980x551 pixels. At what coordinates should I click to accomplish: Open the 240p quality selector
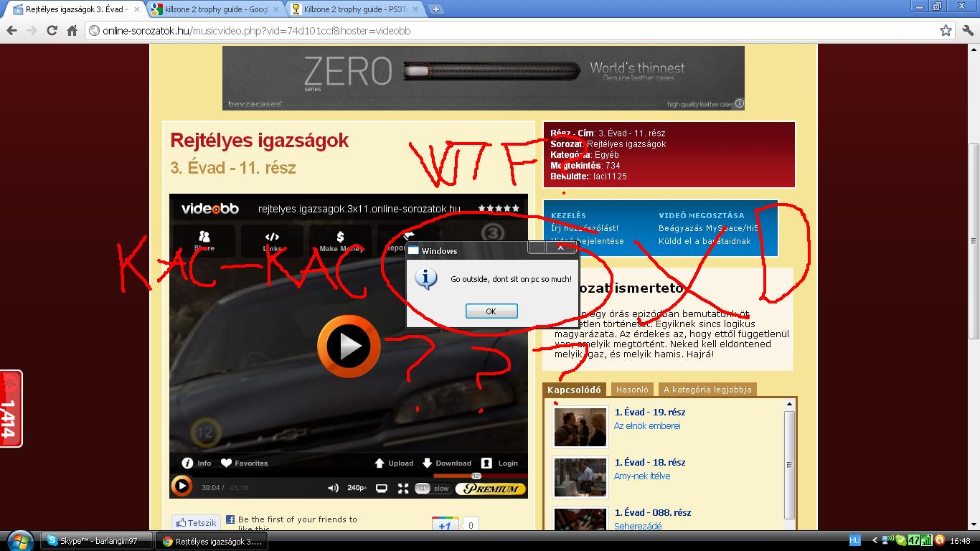[x=357, y=488]
